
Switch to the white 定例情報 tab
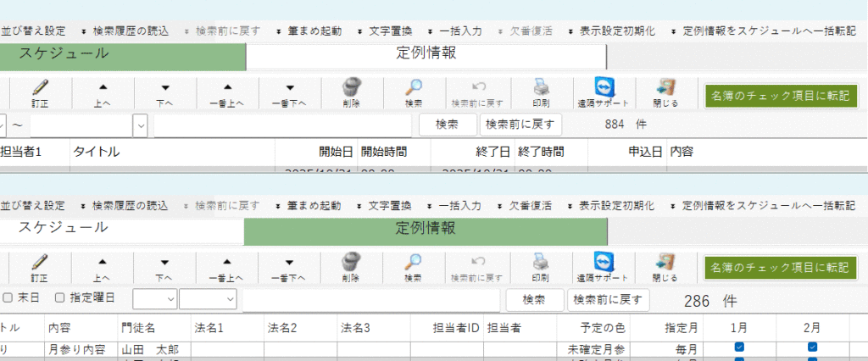[426, 53]
